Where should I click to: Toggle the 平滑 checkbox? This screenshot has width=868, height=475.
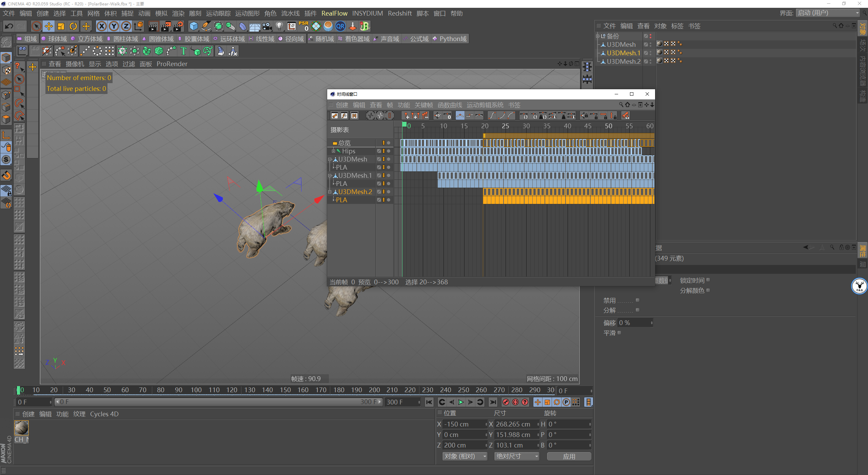tap(619, 333)
